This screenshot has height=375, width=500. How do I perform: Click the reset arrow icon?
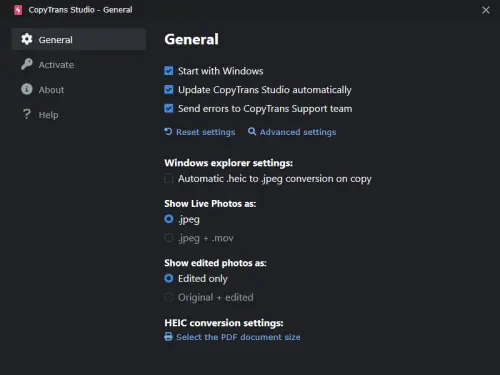(x=168, y=132)
